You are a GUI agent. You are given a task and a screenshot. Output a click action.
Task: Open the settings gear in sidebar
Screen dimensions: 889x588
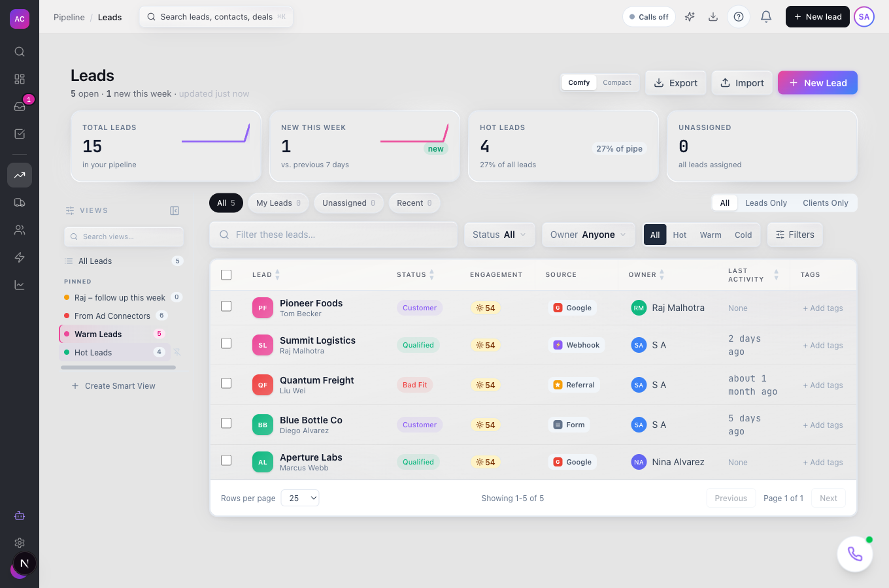coord(20,543)
